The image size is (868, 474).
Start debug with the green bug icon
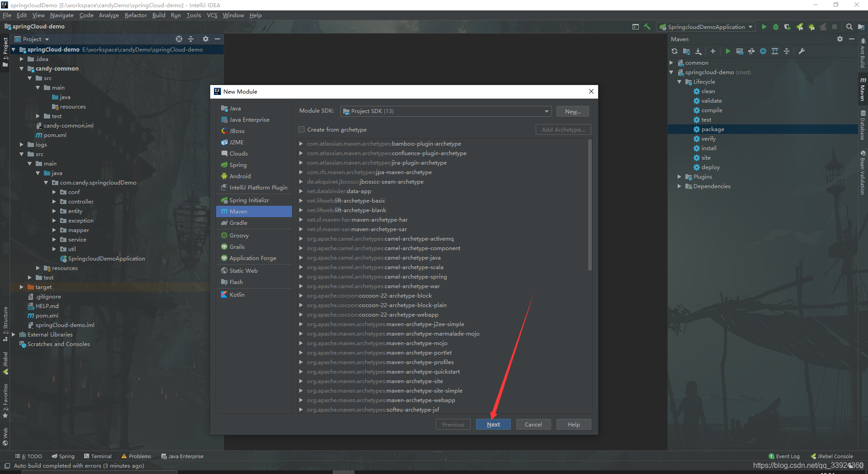coord(776,27)
